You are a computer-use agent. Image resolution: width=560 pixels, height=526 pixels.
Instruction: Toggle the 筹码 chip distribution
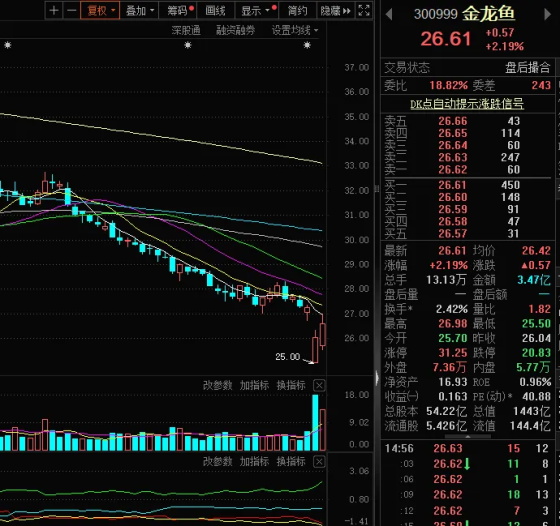tap(180, 10)
